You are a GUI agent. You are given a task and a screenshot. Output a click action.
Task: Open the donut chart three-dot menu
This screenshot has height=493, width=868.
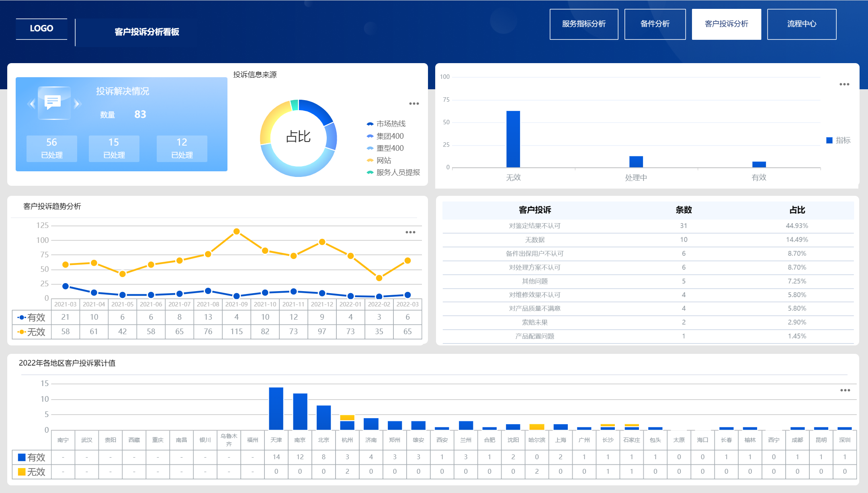coord(414,104)
